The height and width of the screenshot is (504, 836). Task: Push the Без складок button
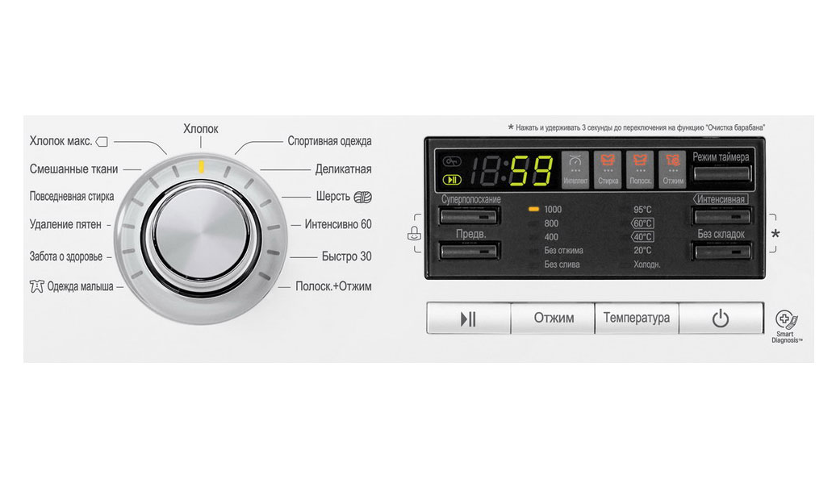(x=721, y=251)
